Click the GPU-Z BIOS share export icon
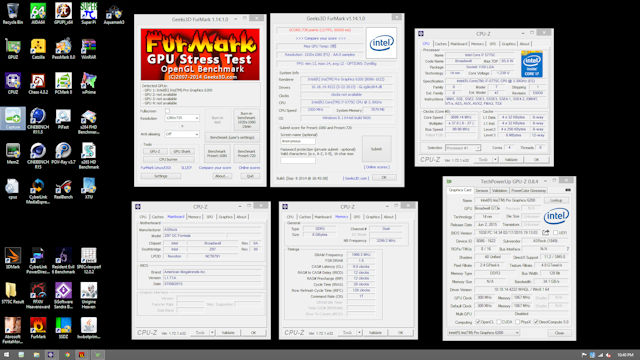640x360 pixels. 545,233
